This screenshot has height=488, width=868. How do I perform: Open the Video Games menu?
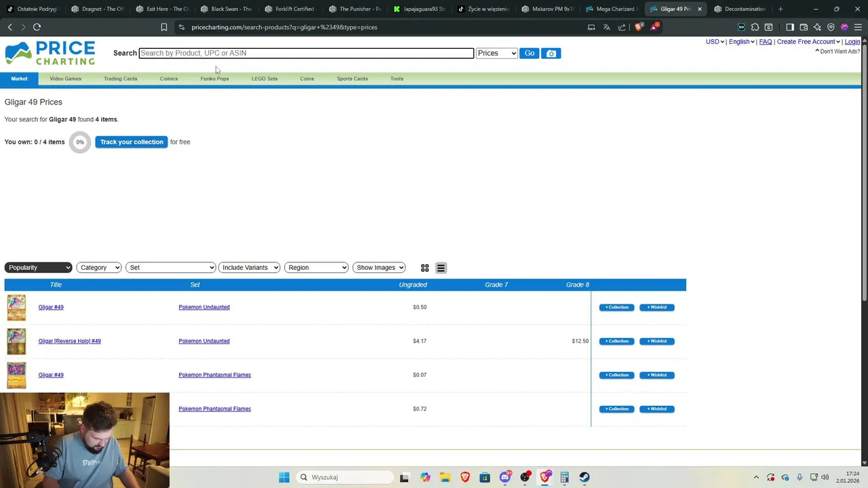pyautogui.click(x=65, y=79)
